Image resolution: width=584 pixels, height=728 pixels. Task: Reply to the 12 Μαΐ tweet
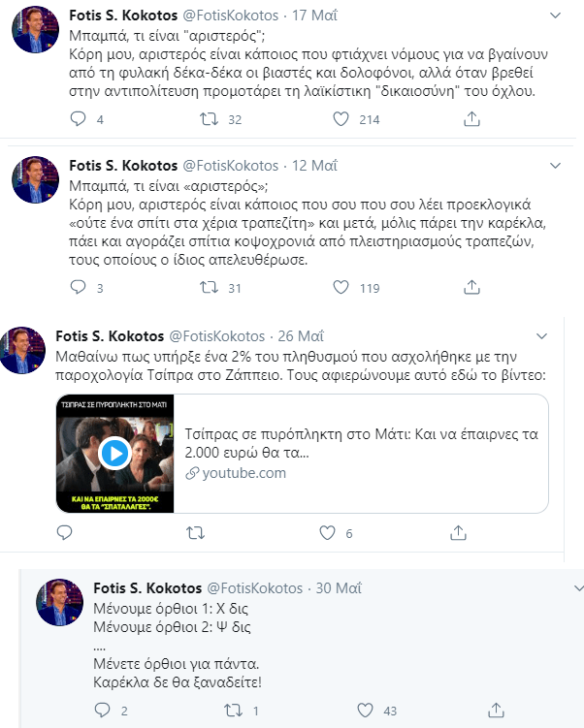click(80, 288)
